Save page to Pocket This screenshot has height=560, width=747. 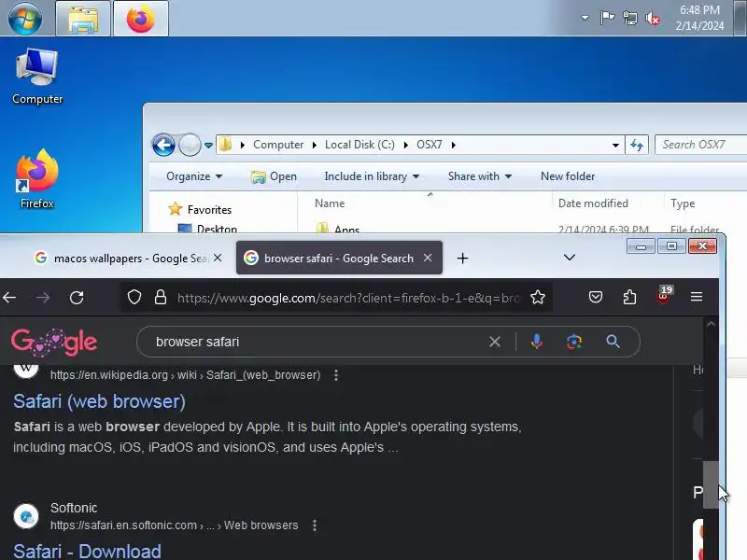[596, 297]
